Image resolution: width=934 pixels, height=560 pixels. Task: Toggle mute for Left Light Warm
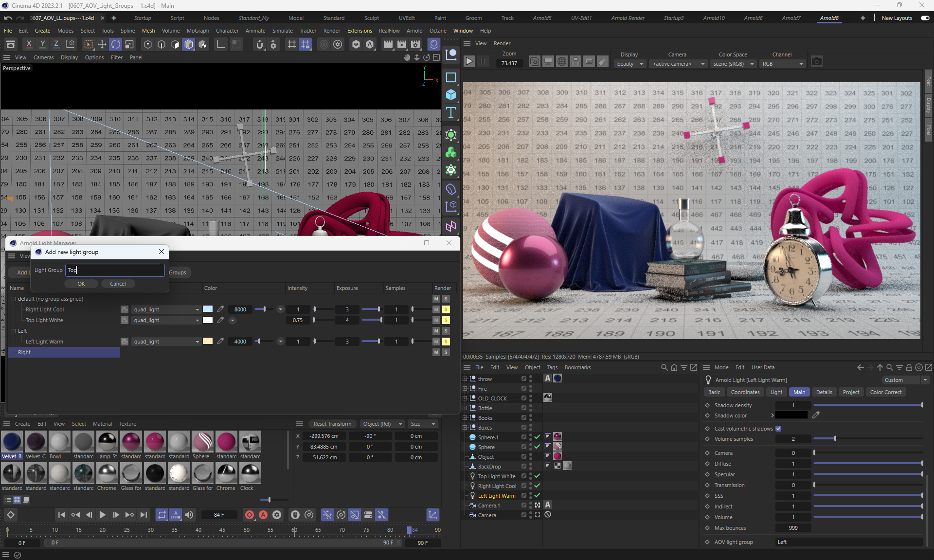tap(436, 342)
